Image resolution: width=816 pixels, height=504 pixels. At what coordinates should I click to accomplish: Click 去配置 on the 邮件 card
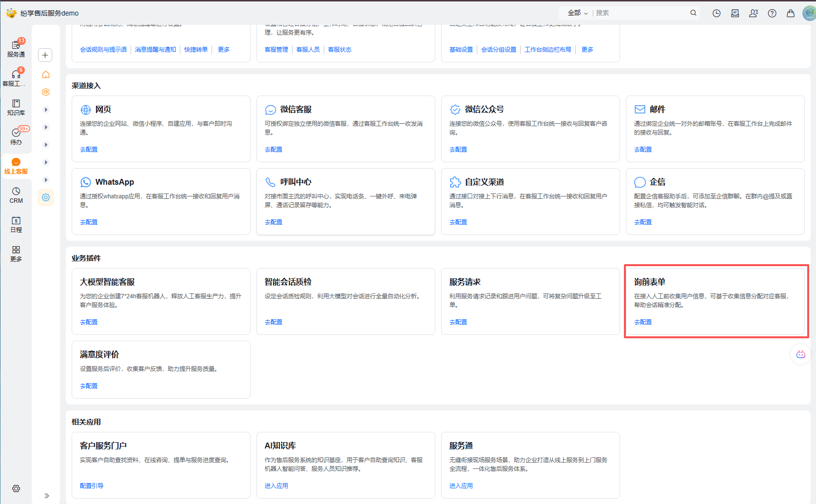click(x=643, y=150)
